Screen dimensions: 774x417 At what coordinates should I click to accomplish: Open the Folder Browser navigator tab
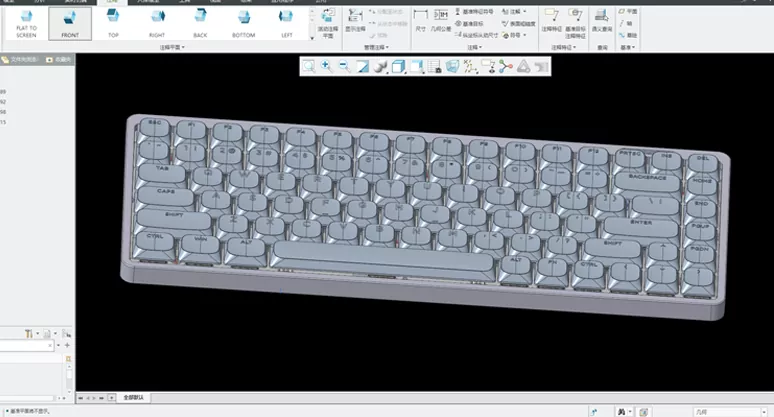[x=20, y=60]
